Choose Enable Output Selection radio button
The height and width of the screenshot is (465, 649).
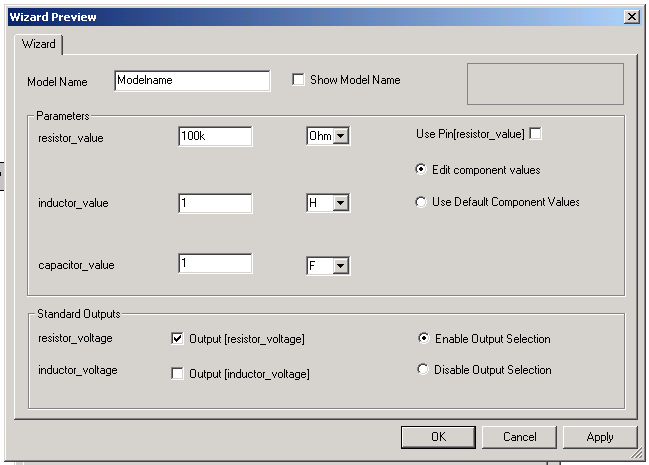tap(424, 339)
